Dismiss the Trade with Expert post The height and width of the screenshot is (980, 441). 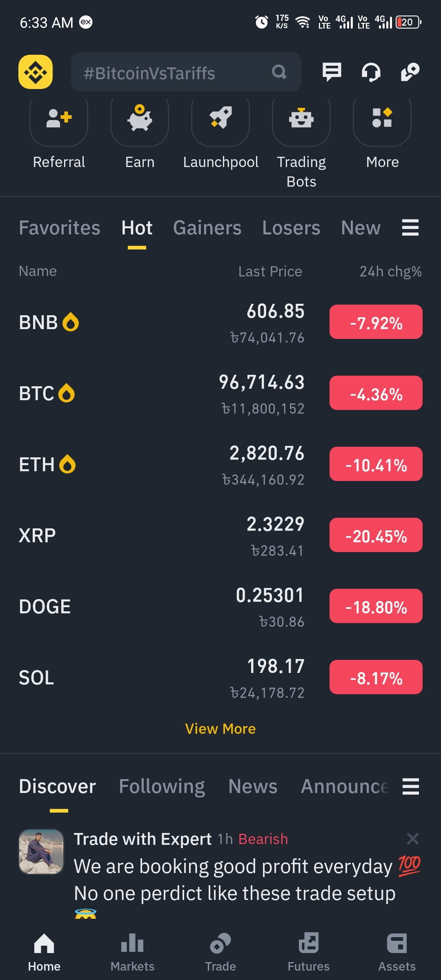point(413,839)
